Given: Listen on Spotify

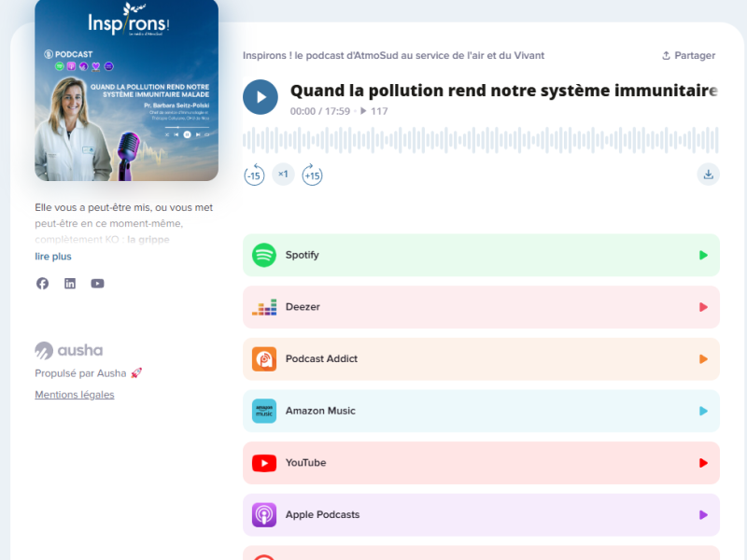Looking at the screenshot, I should pyautogui.click(x=481, y=255).
